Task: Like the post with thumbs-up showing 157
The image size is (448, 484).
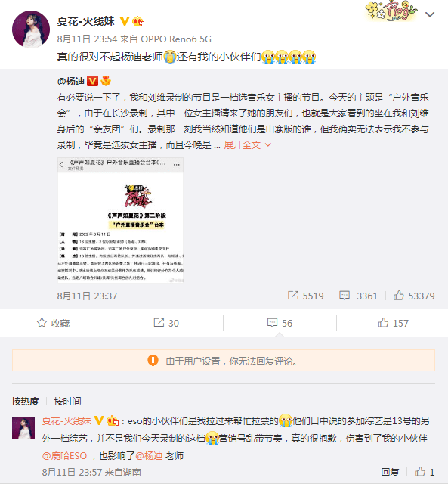Action: click(x=393, y=323)
